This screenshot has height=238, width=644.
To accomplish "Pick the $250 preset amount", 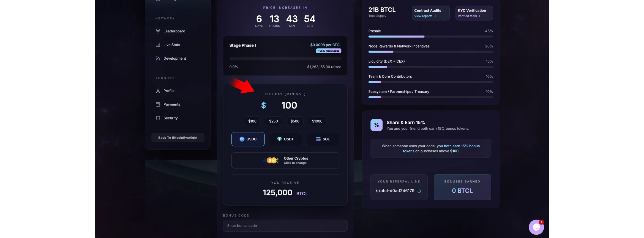I will (x=273, y=121).
